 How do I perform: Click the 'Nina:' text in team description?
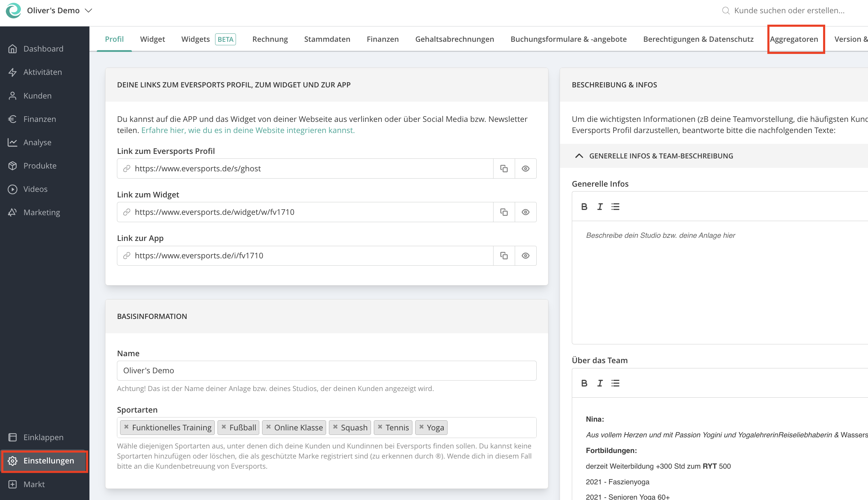click(595, 419)
